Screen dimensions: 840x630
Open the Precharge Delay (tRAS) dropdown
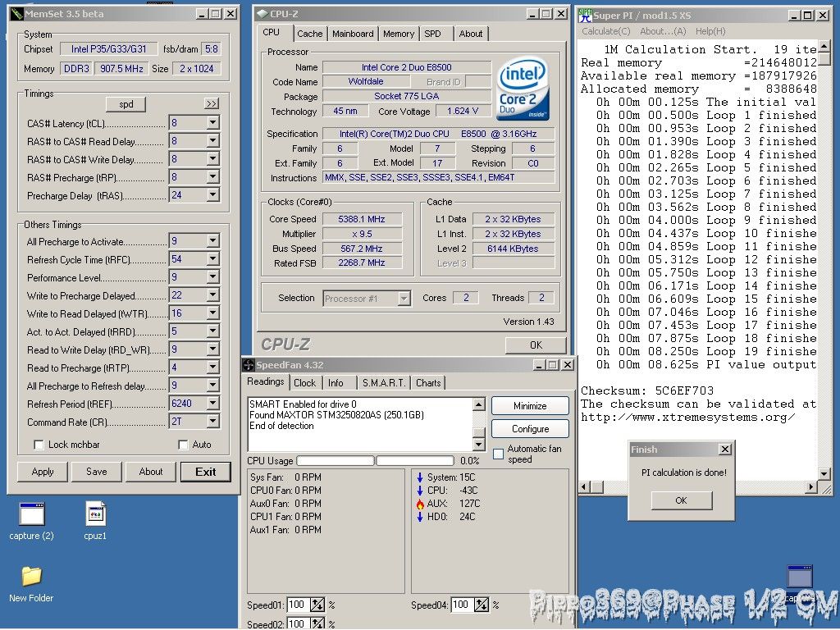tap(212, 195)
